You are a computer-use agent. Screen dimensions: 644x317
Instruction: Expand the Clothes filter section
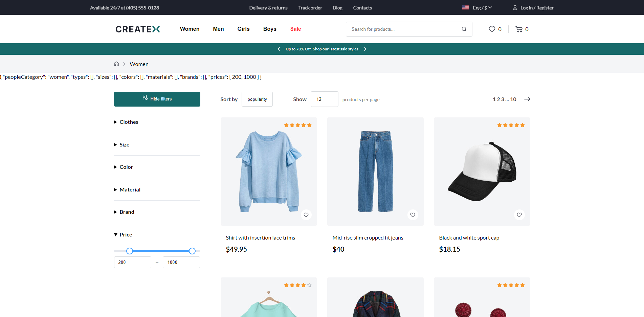(129, 122)
